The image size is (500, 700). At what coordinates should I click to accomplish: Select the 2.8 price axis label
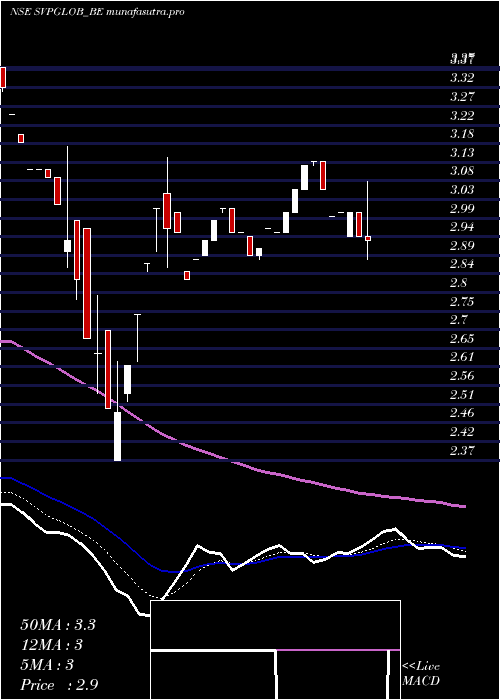[459, 283]
